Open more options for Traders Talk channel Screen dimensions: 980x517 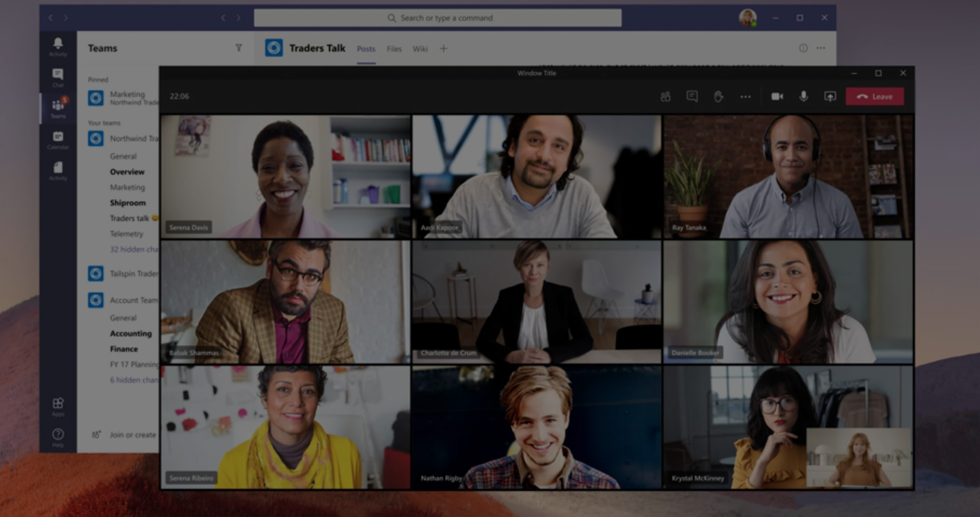pyautogui.click(x=821, y=48)
